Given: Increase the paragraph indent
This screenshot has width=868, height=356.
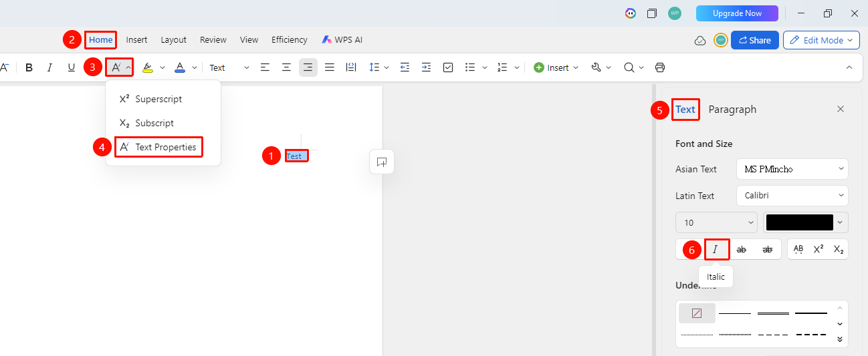Looking at the screenshot, I should [x=426, y=67].
